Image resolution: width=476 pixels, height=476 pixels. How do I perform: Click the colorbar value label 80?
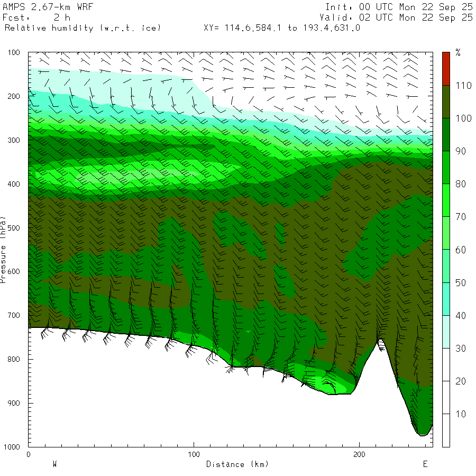[x=461, y=184]
